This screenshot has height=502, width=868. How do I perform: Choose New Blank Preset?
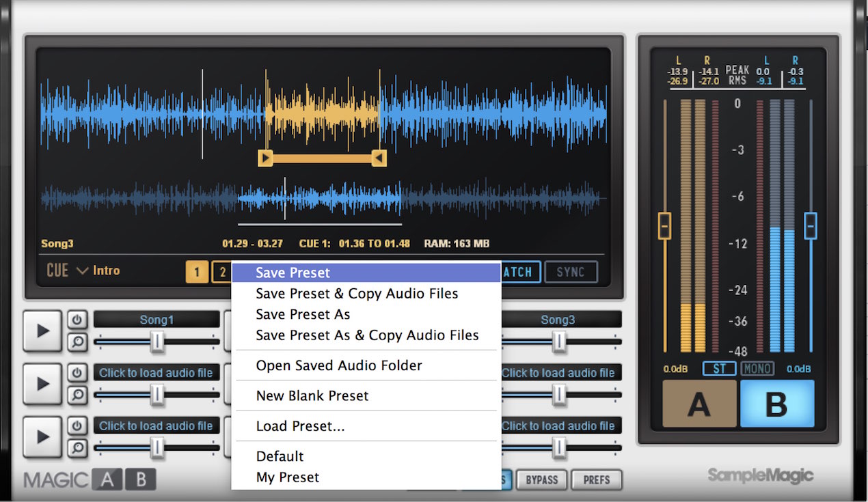click(x=366, y=395)
